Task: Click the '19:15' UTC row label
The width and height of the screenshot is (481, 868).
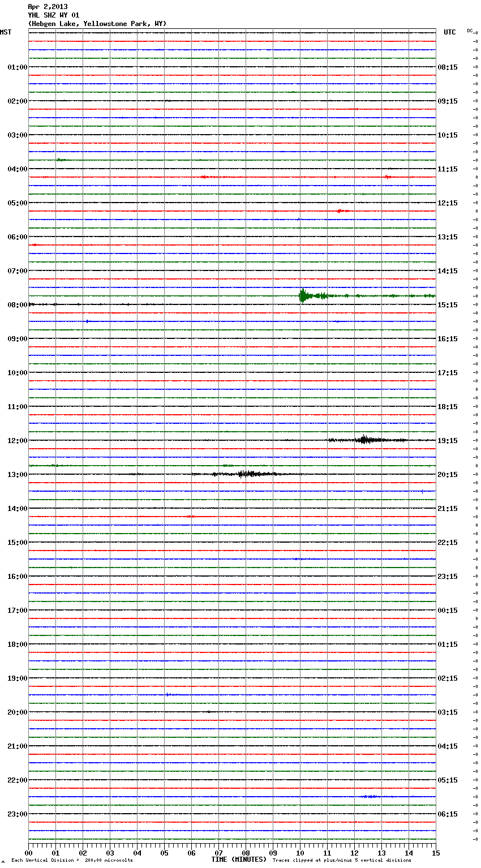Action: click(448, 441)
